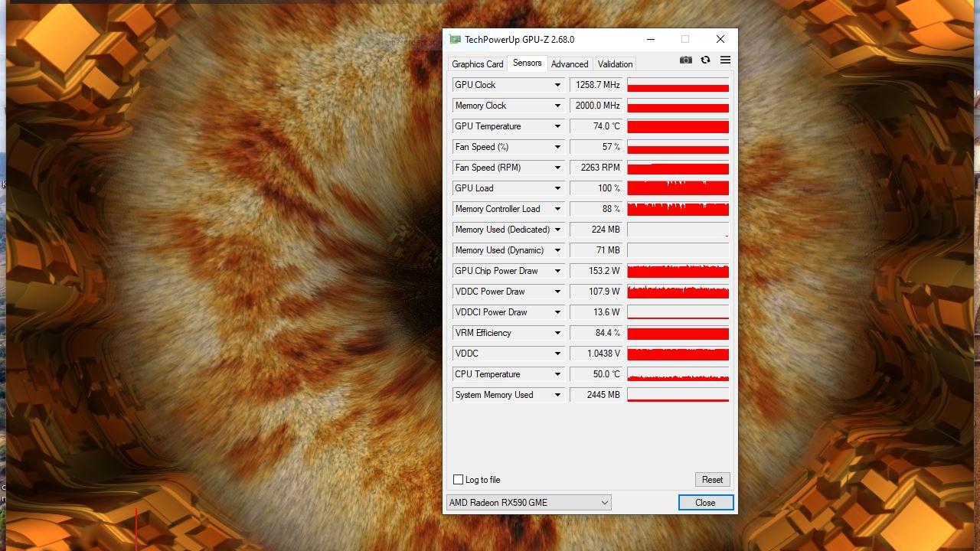Open the AMD Radeon RX590 GME selector
The image size is (980, 551).
(x=528, y=503)
